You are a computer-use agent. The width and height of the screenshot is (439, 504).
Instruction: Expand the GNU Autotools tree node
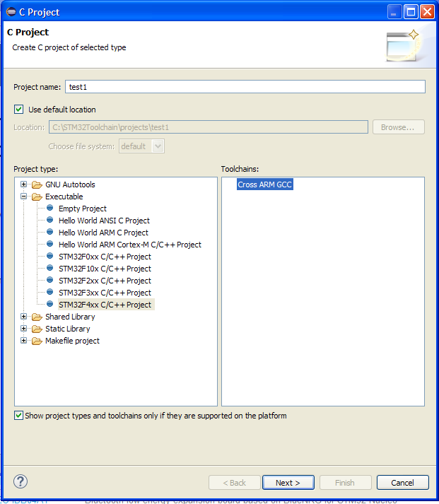coord(23,184)
